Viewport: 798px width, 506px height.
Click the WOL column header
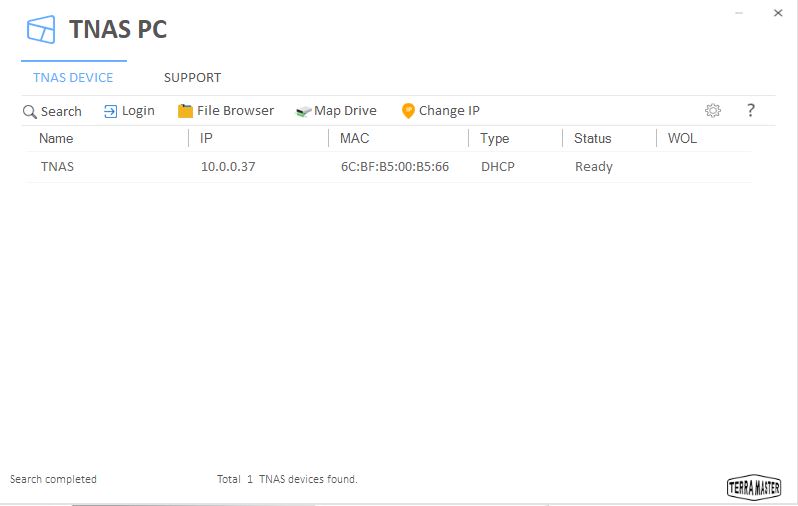pos(682,138)
